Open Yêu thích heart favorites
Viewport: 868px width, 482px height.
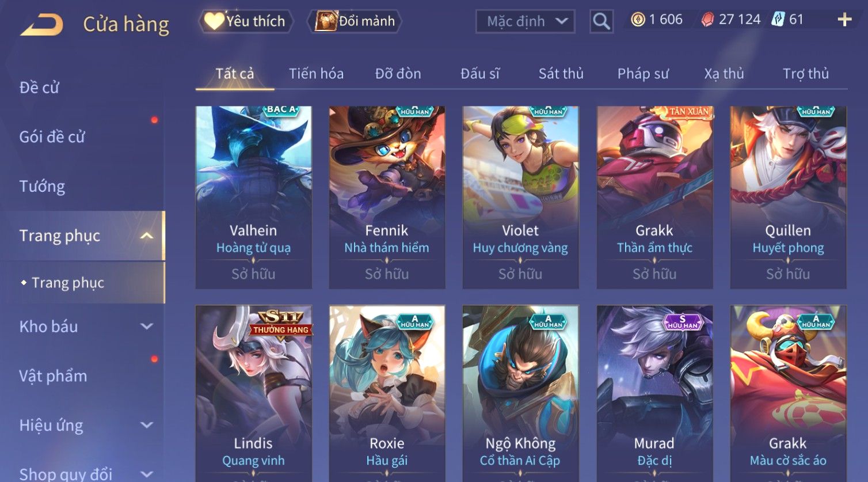(x=246, y=21)
